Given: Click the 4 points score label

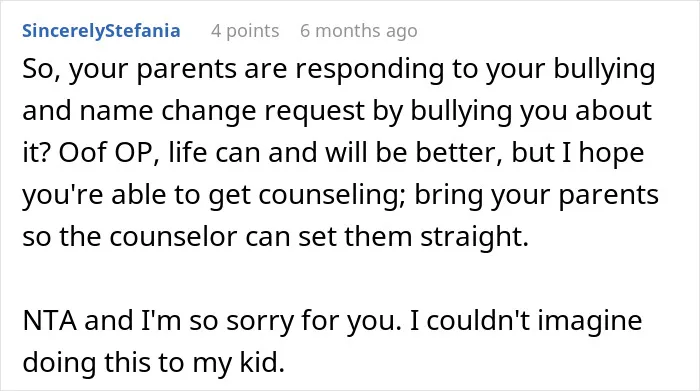Looking at the screenshot, I should tap(245, 31).
